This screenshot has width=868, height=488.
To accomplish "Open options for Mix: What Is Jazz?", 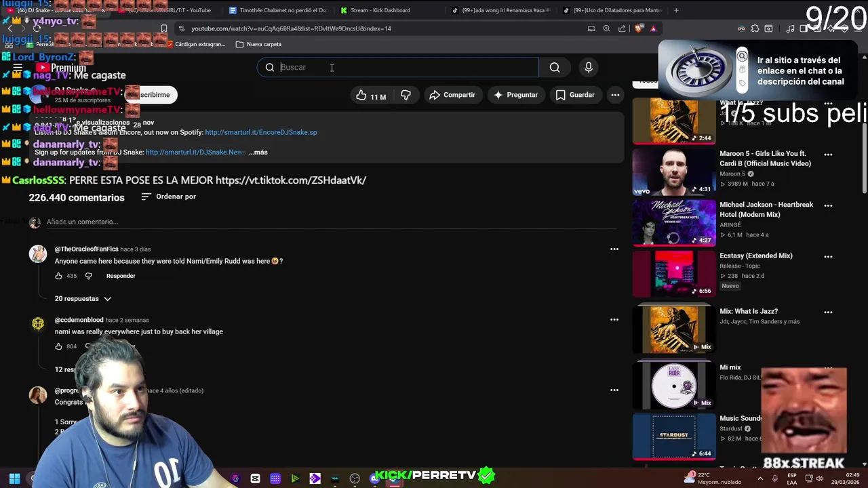I will 828,312.
